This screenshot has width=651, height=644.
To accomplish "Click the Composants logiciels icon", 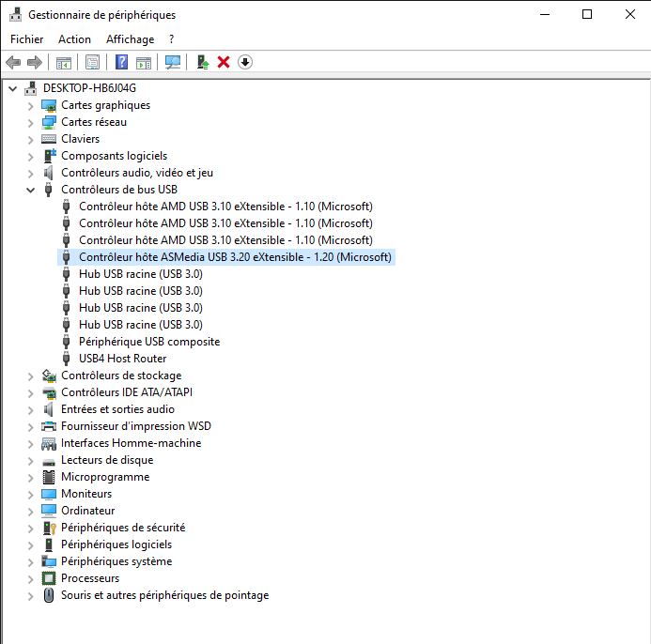I will (x=50, y=156).
